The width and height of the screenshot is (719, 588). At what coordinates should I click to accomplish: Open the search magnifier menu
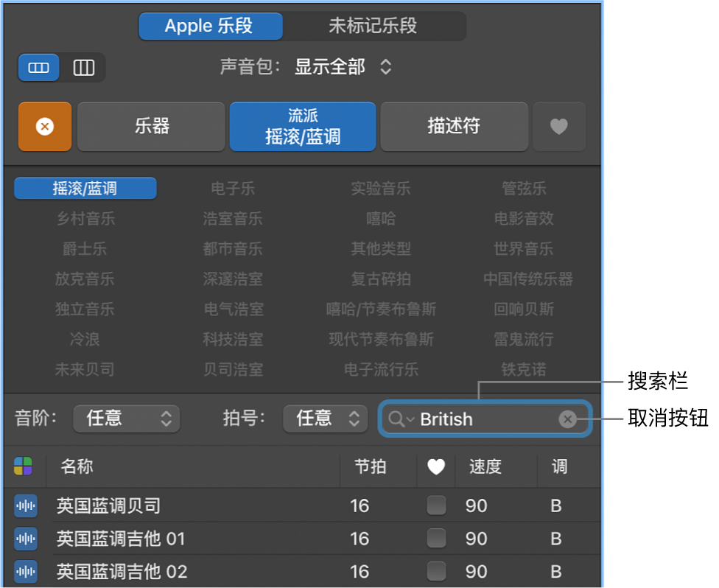pos(400,419)
